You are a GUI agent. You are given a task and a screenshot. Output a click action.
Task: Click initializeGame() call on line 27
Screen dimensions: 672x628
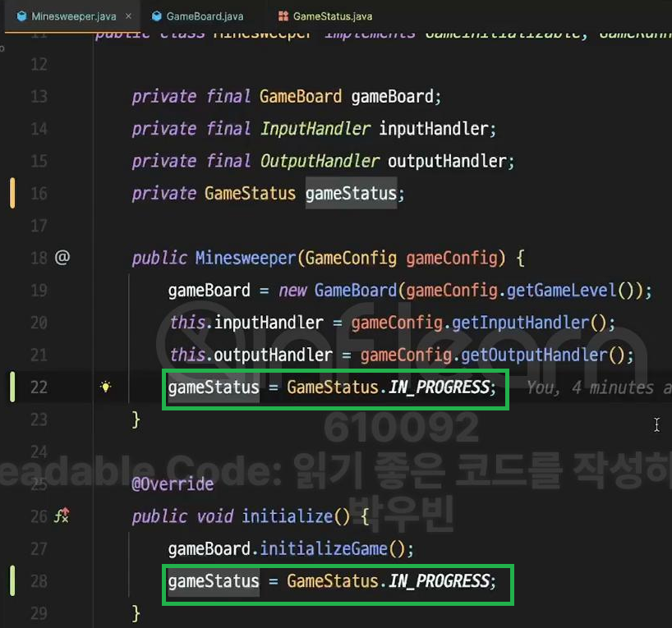[332, 549]
